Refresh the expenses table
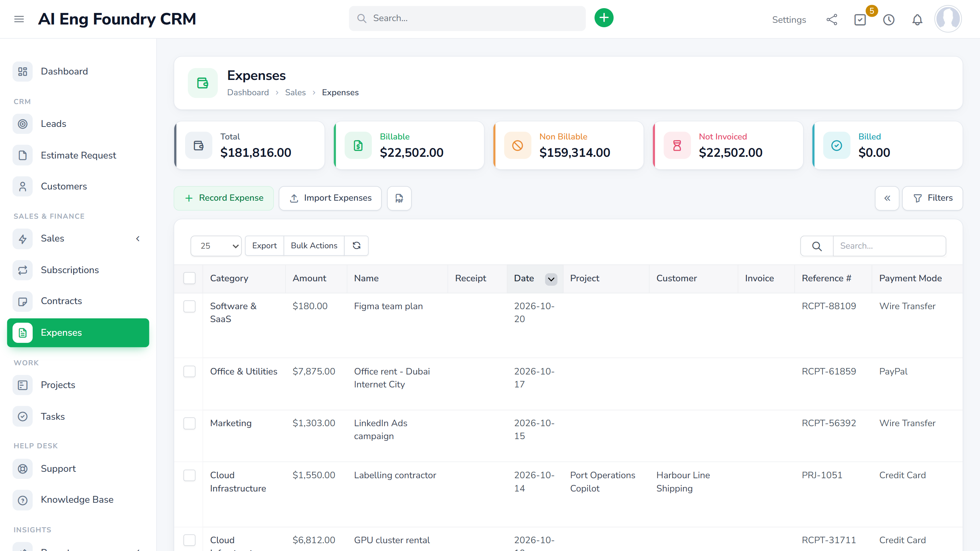The image size is (980, 551). pos(357,246)
